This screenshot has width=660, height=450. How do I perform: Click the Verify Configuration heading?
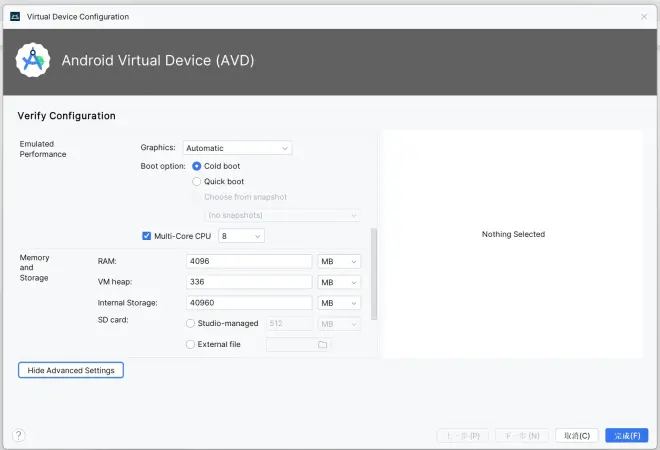[x=67, y=116]
